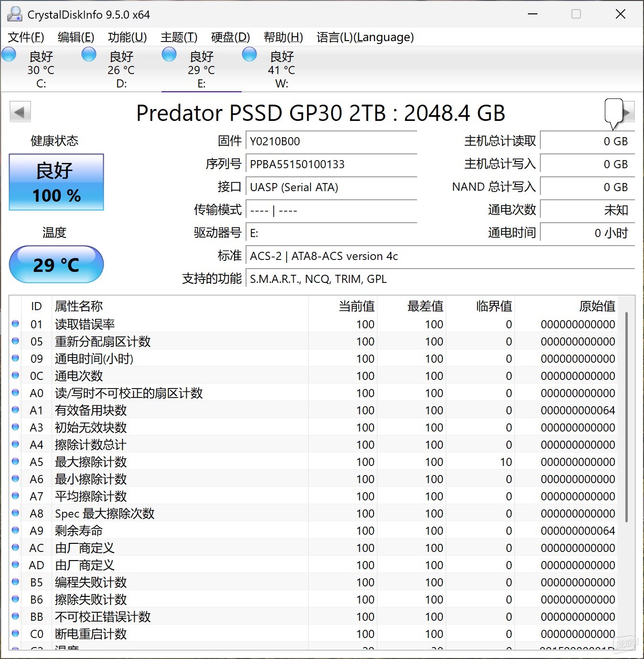Click status dot for attribute AC row
The width and height of the screenshot is (644, 659).
(15, 548)
